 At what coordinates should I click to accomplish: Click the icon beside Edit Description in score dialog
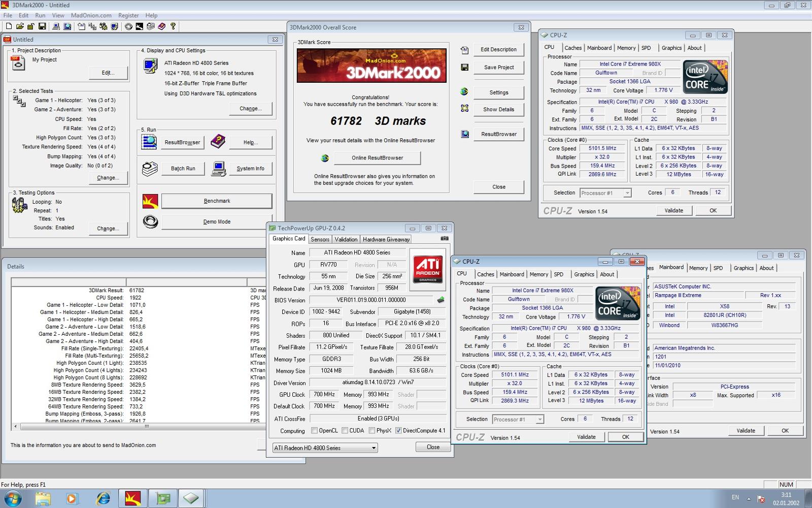pyautogui.click(x=464, y=50)
